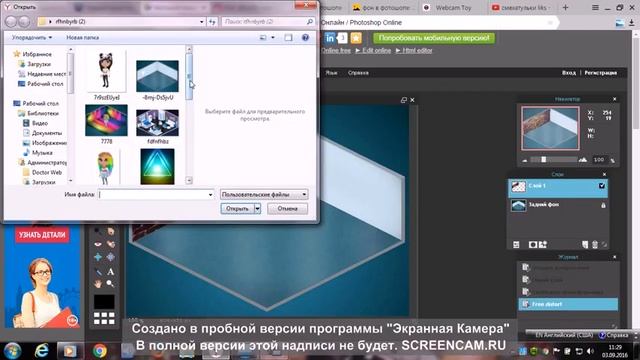Select the grey Pinch tool star icon
The image size is (640, 360).
click(111, 257)
